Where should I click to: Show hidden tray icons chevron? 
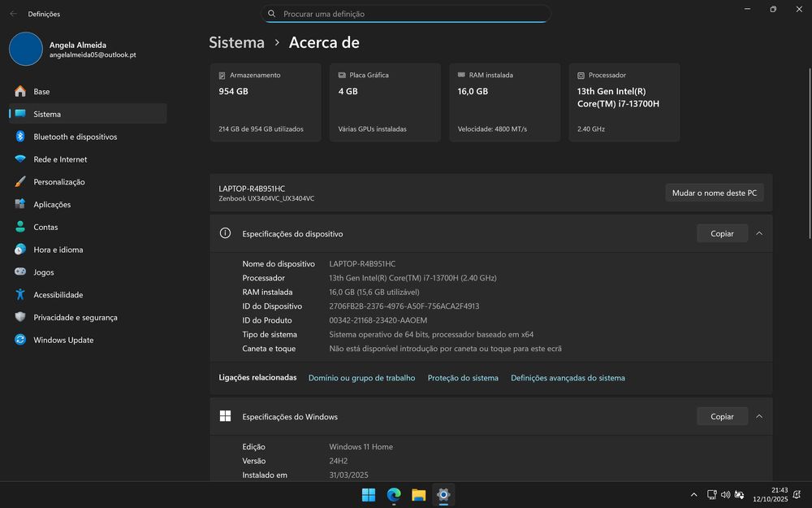coord(694,495)
